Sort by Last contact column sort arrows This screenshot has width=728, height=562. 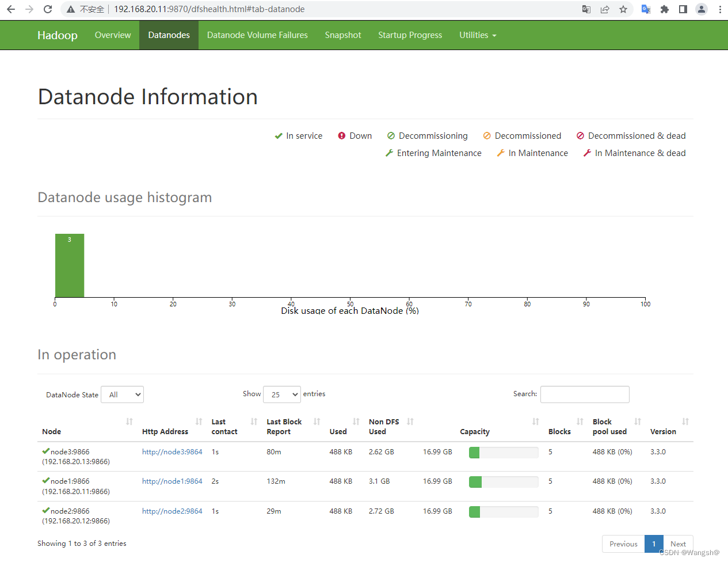pos(254,422)
